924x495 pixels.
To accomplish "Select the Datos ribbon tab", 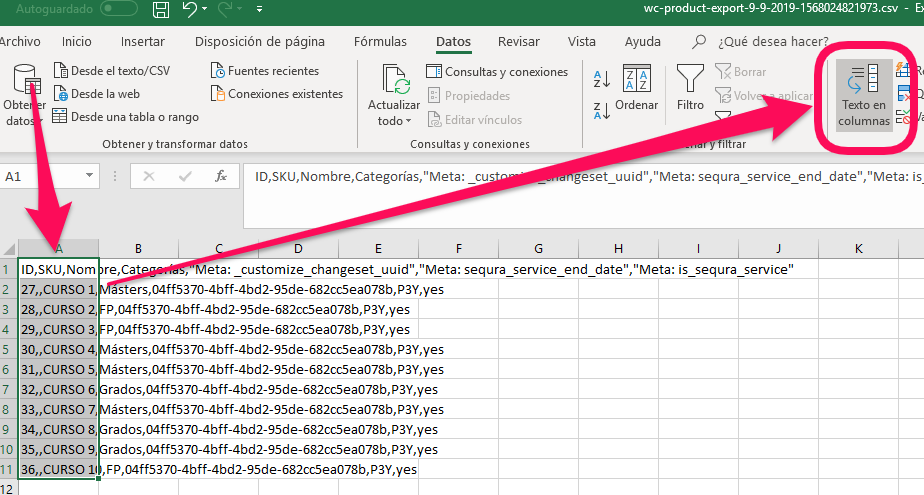I will tap(453, 41).
